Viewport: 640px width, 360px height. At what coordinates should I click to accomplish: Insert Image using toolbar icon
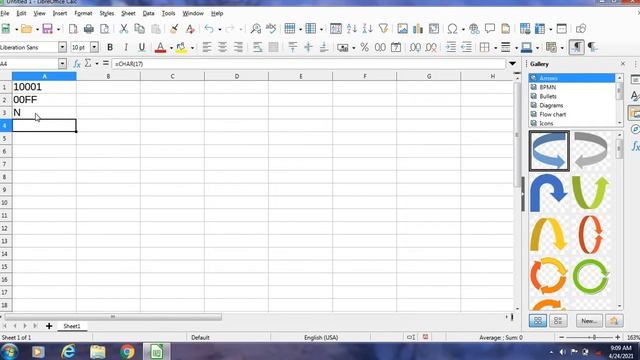[x=402, y=29]
